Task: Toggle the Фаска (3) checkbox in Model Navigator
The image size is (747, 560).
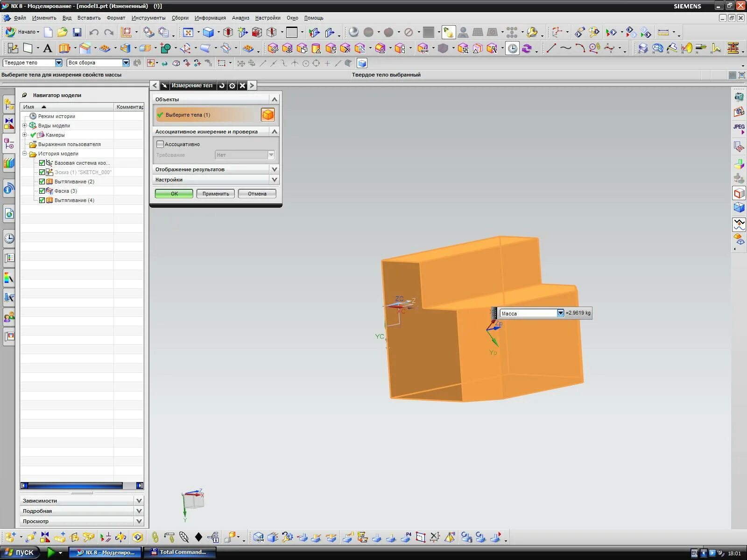Action: point(42,191)
